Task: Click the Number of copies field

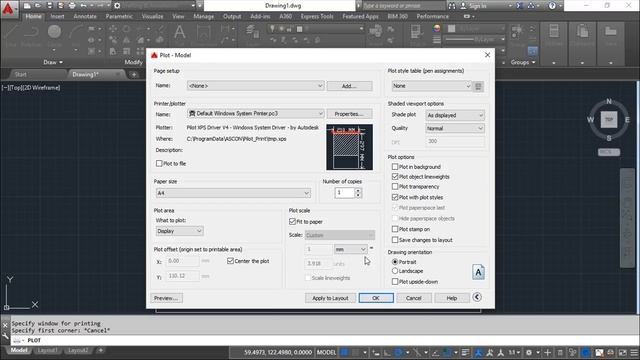Action: pyautogui.click(x=344, y=193)
